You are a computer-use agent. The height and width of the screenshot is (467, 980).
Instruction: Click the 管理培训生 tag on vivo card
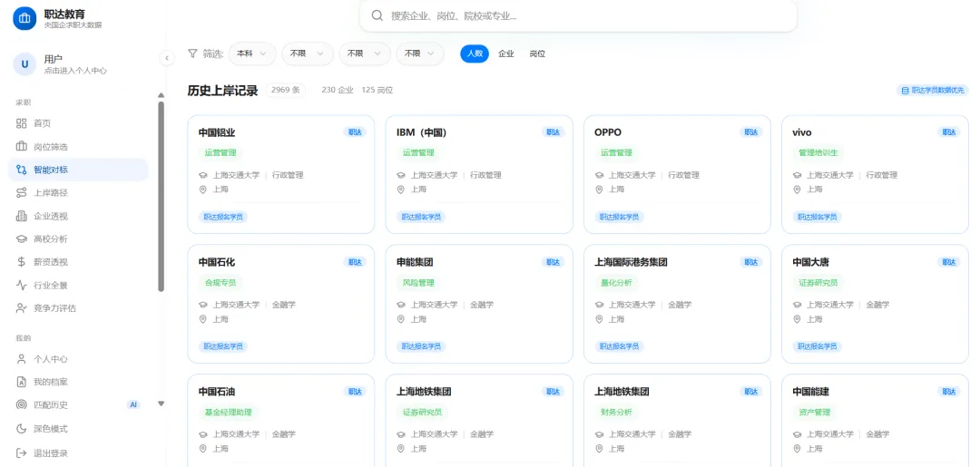(x=818, y=152)
